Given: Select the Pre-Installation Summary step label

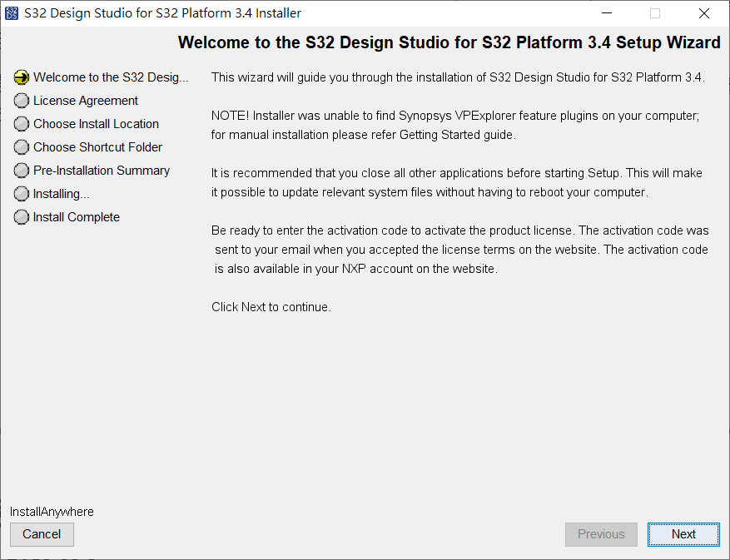Looking at the screenshot, I should point(102,171).
